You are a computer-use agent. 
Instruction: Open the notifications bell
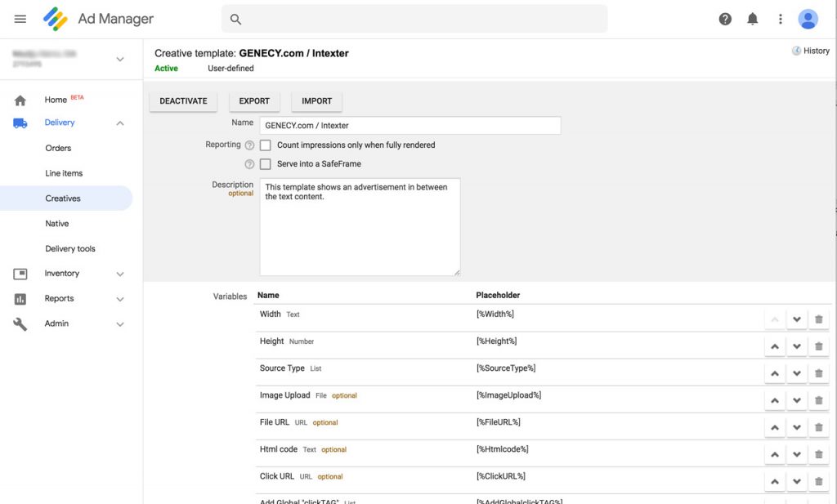tap(753, 20)
